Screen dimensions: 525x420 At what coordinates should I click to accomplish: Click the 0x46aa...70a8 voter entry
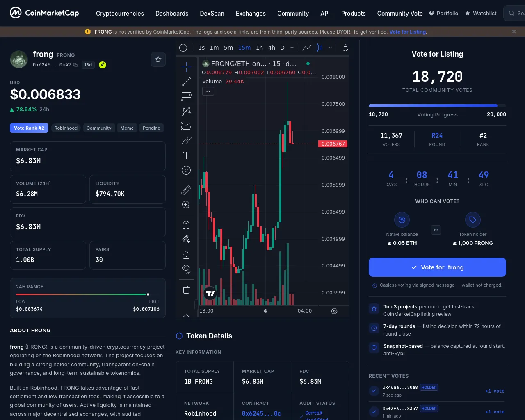click(437, 391)
